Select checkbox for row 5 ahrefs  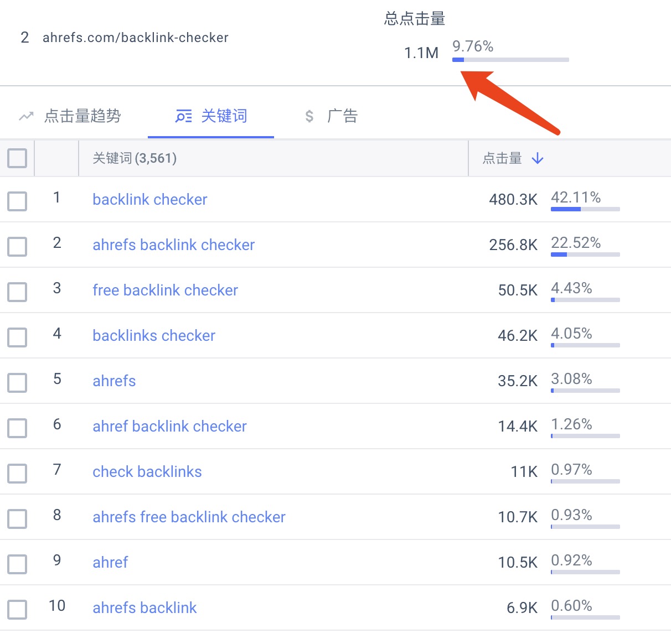17,383
